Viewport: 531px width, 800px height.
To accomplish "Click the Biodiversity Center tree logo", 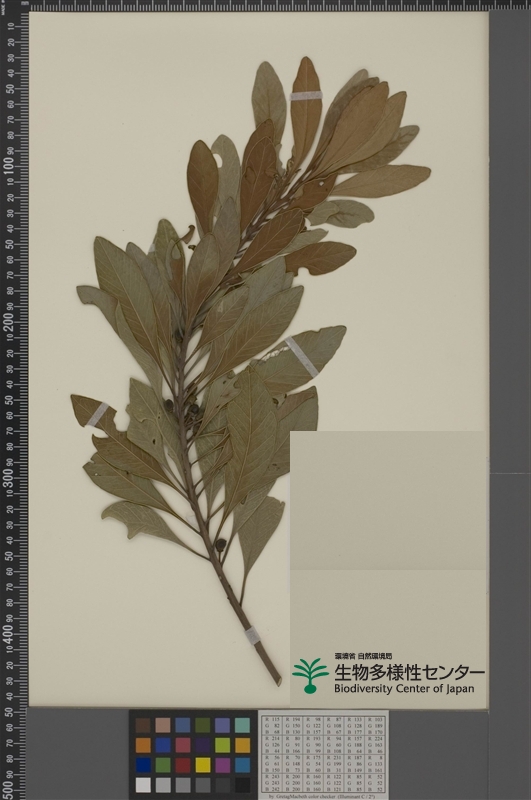I will 310,676.
